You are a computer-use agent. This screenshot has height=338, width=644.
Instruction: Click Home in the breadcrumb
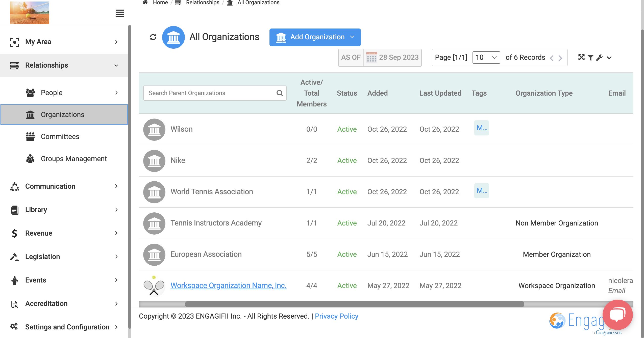point(160,3)
